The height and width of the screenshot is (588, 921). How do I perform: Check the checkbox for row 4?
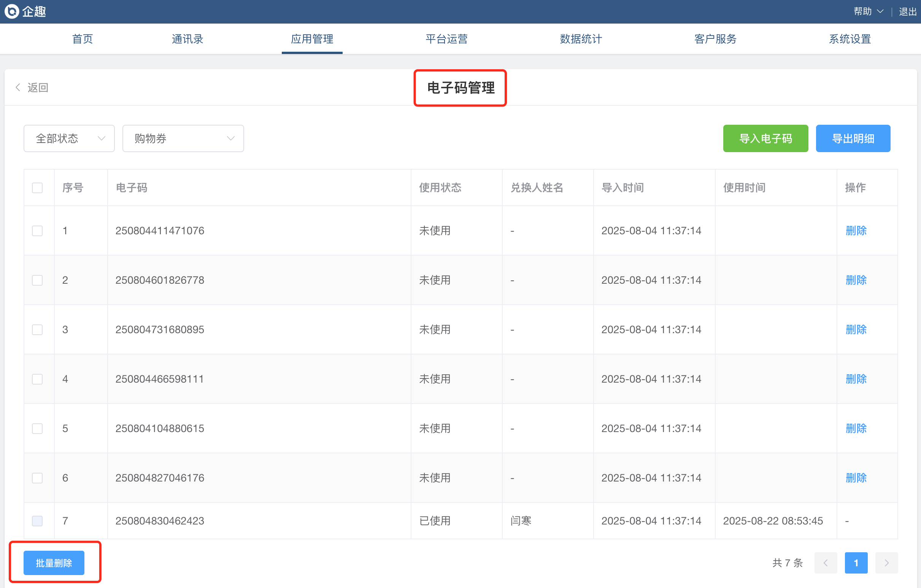pos(37,379)
